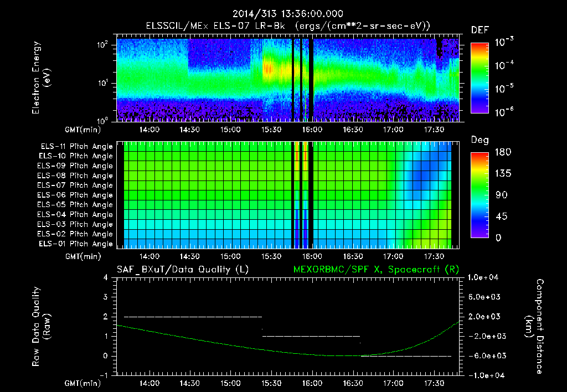Click the green MEXORBMC/SPF X, Spacecraft (R) title
This screenshot has height=392, width=567.
pyautogui.click(x=376, y=270)
